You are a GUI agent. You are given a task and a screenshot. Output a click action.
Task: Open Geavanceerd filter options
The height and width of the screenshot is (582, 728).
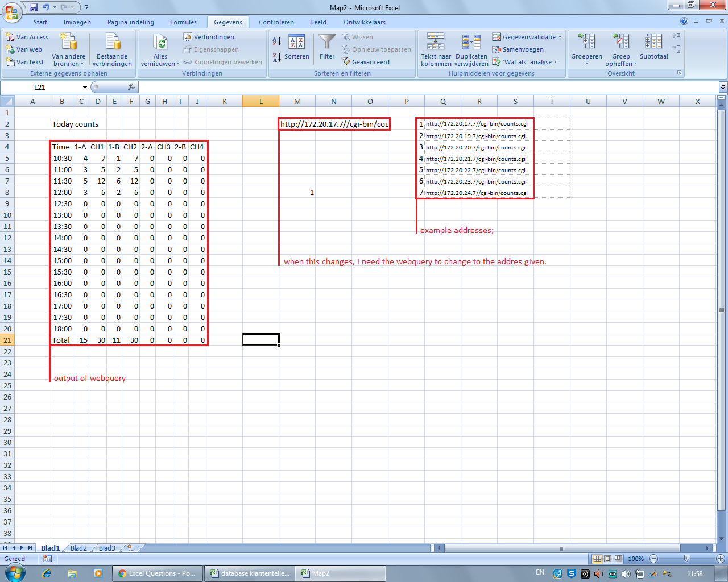click(x=366, y=62)
